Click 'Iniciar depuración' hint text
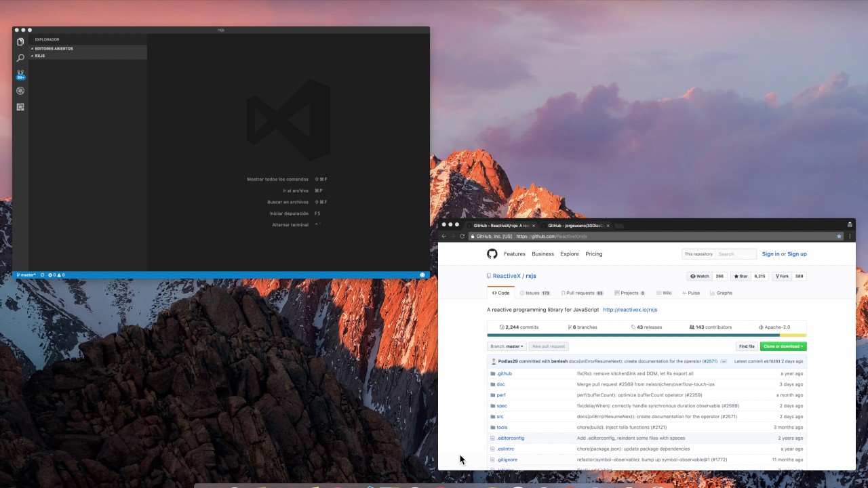 [x=289, y=213]
